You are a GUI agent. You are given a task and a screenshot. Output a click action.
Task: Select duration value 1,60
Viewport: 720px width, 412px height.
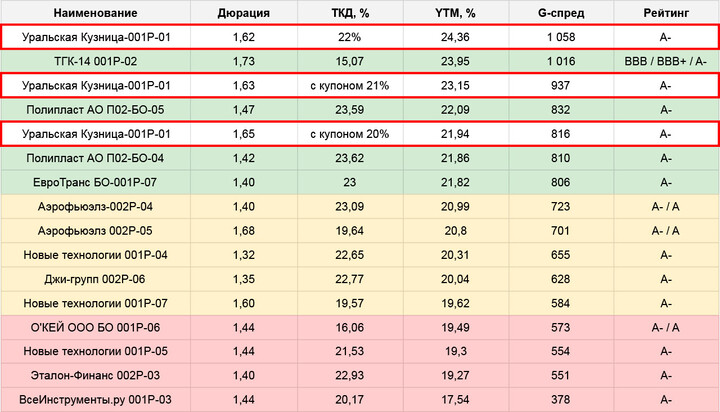coord(243,303)
